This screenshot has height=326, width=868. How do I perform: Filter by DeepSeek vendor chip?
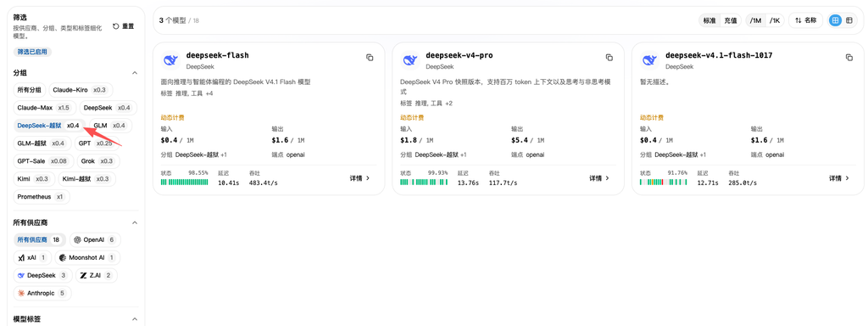[x=42, y=276]
